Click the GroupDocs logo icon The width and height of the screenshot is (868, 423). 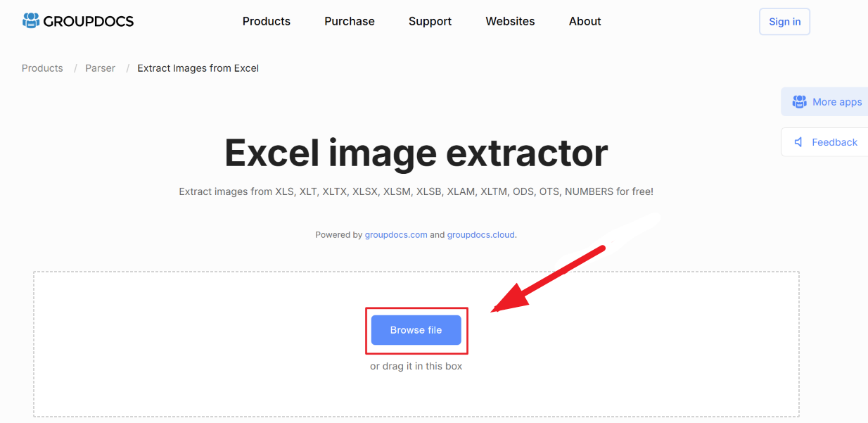[30, 20]
